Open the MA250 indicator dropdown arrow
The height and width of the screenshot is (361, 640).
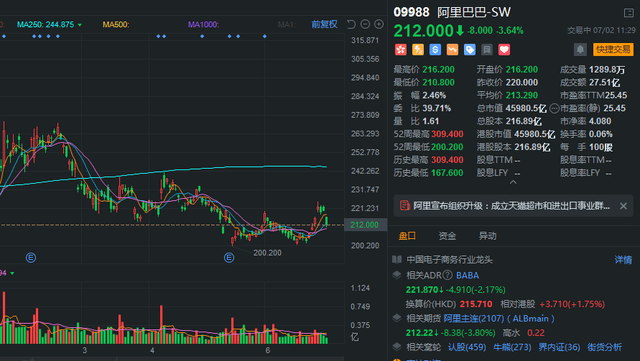click(80, 25)
